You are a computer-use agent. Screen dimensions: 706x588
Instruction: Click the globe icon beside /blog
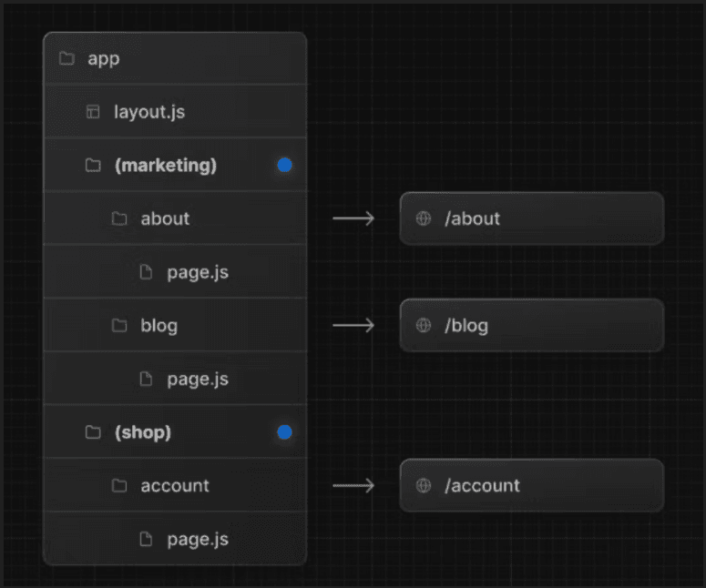coord(423,326)
